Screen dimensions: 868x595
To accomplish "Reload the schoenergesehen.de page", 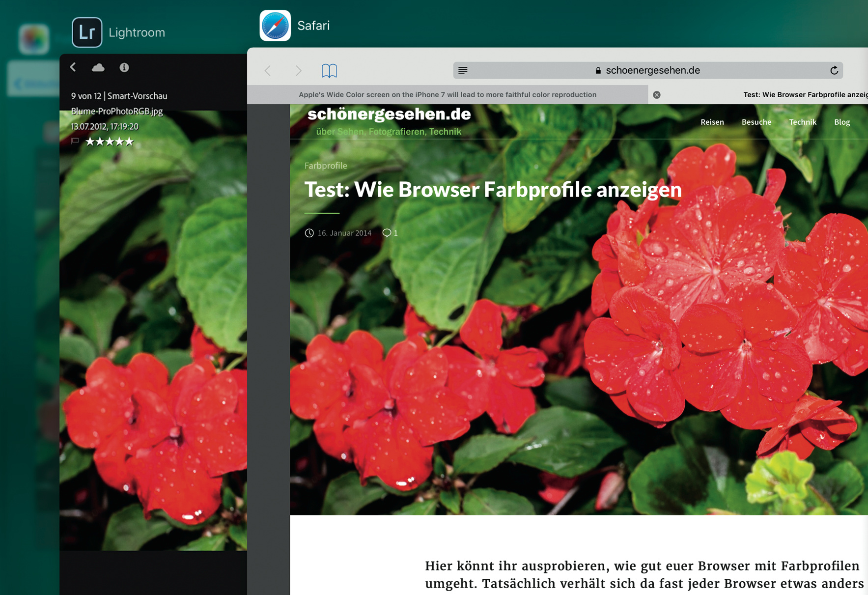I will pos(834,70).
